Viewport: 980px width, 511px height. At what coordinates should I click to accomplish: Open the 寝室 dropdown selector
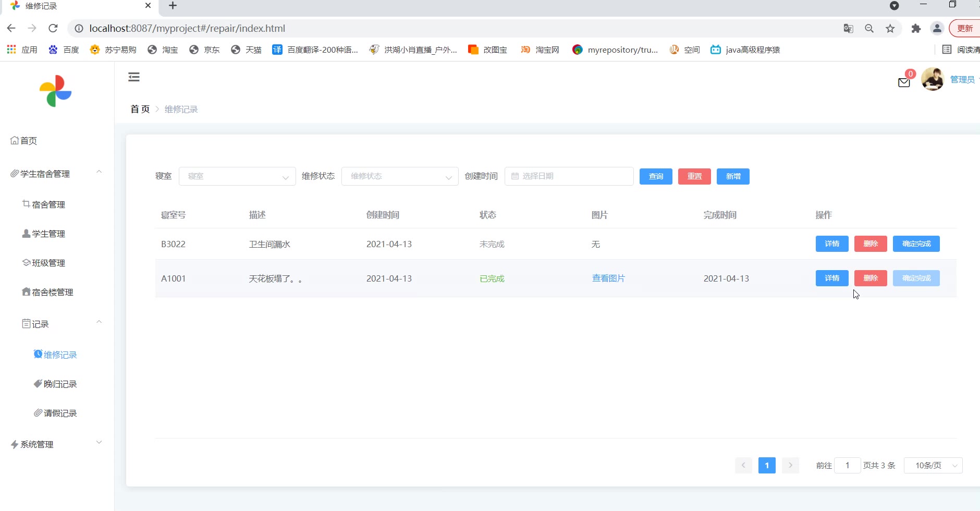pos(237,176)
